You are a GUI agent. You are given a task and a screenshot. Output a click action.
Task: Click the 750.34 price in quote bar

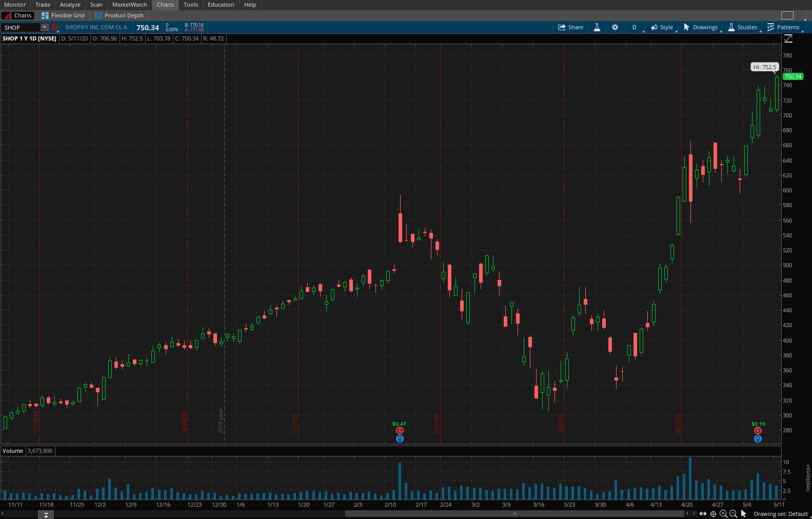tap(148, 28)
